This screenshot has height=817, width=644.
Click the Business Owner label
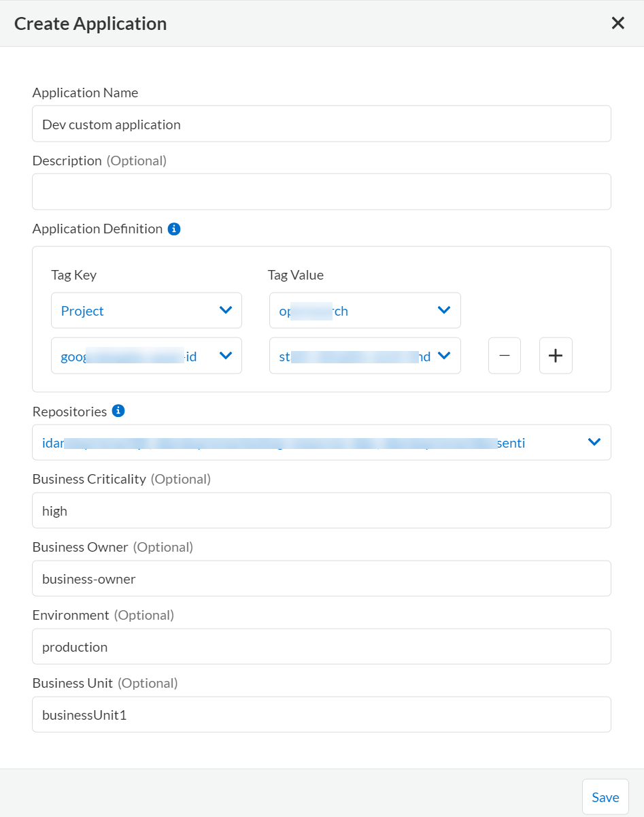[x=80, y=548]
